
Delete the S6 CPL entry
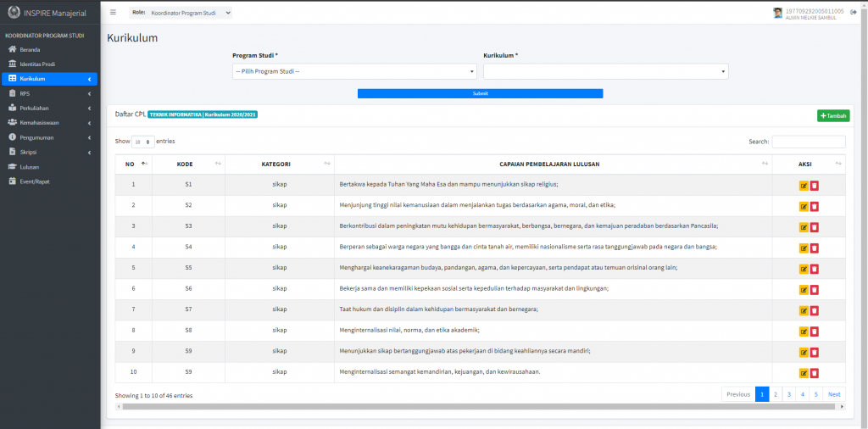(815, 289)
